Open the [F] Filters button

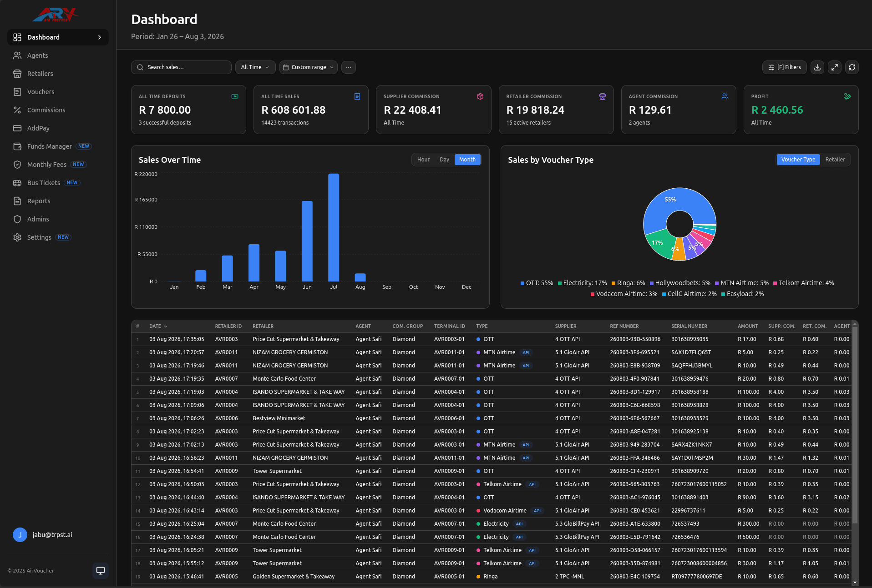tap(785, 67)
